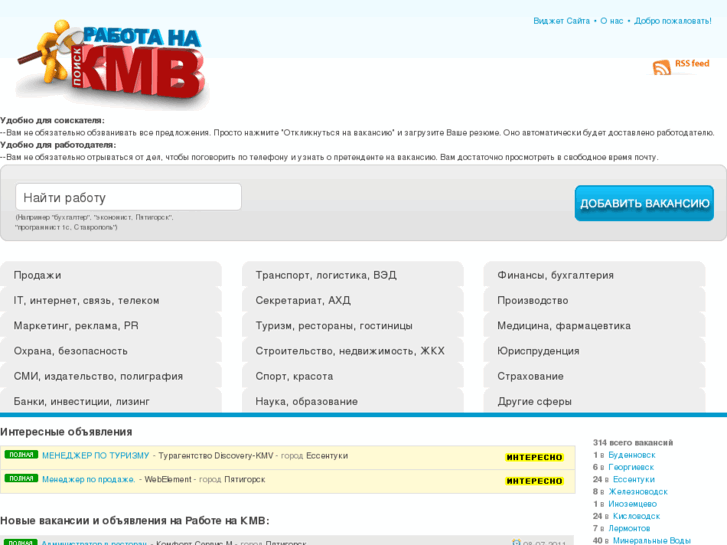Open the О нас page link
The image size is (727, 545).
tap(612, 21)
